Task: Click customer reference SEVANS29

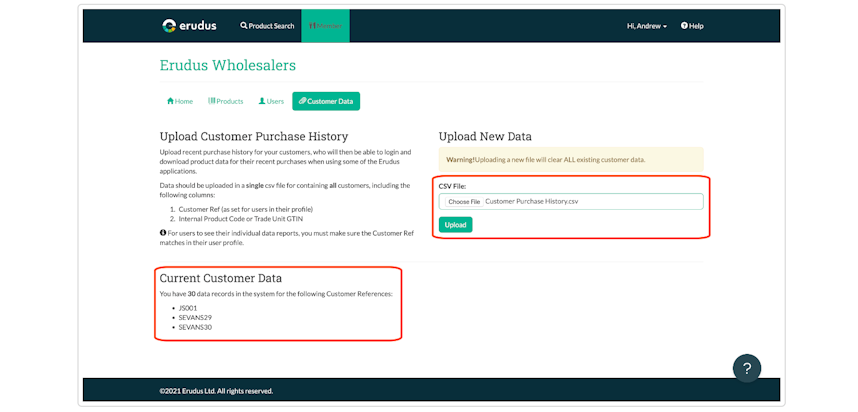Action: click(x=195, y=317)
